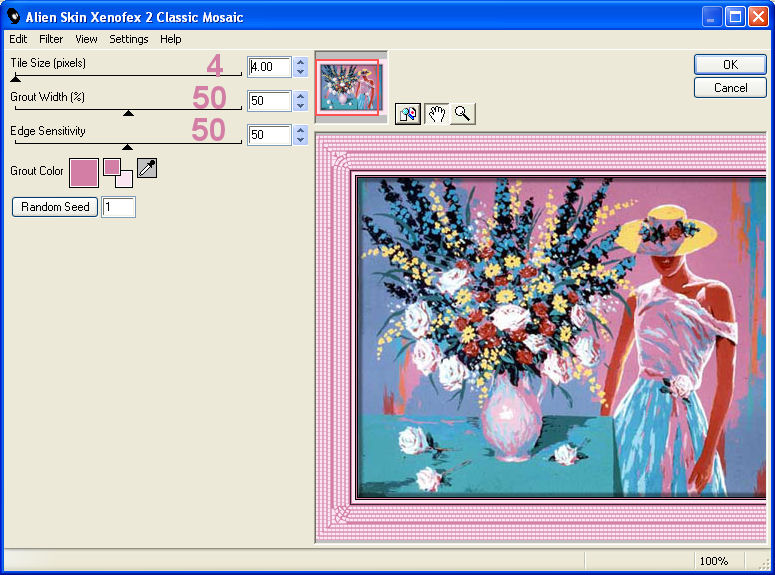Viewport: 775px width, 575px height.
Task: Select the Hand pan tool
Action: pos(436,114)
